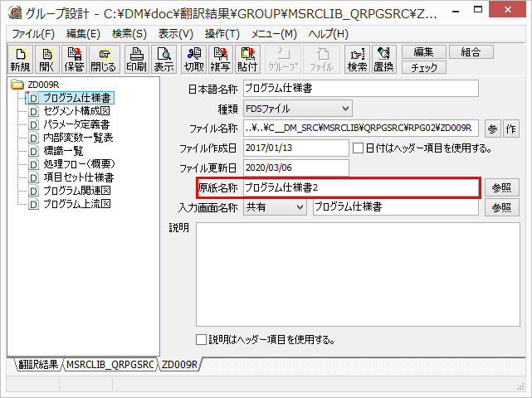This screenshot has height=398, width=532.
Task: Toggle 説明はヘッダー項目を使用する checkbox
Action: coord(201,339)
